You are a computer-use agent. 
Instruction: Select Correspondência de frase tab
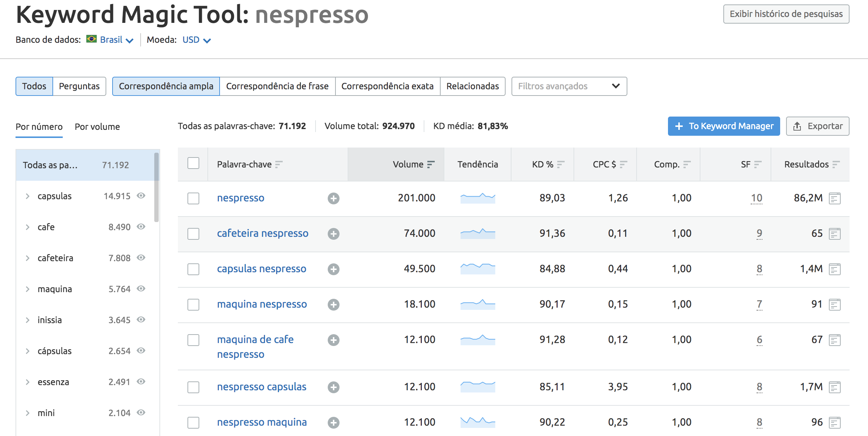tap(278, 86)
